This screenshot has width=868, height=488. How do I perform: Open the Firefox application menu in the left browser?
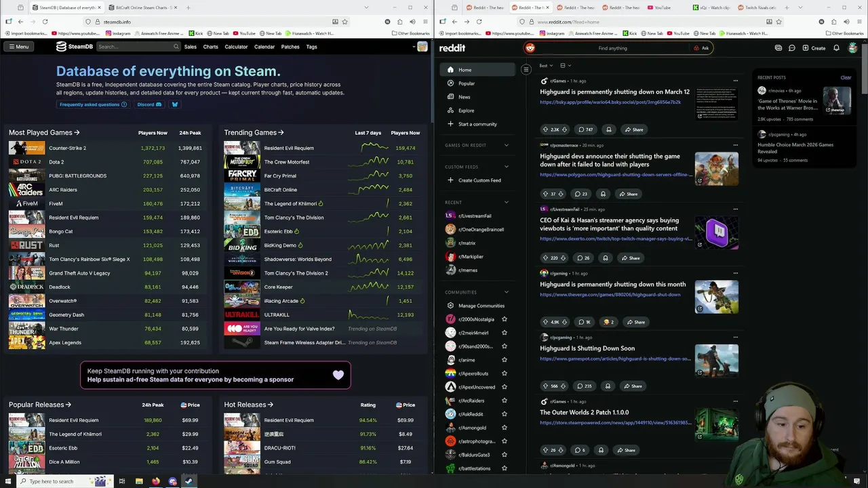click(x=425, y=22)
